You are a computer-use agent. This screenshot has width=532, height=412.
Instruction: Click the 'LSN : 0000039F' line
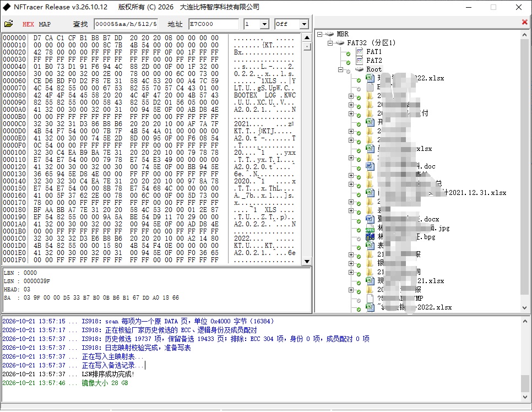coord(27,281)
